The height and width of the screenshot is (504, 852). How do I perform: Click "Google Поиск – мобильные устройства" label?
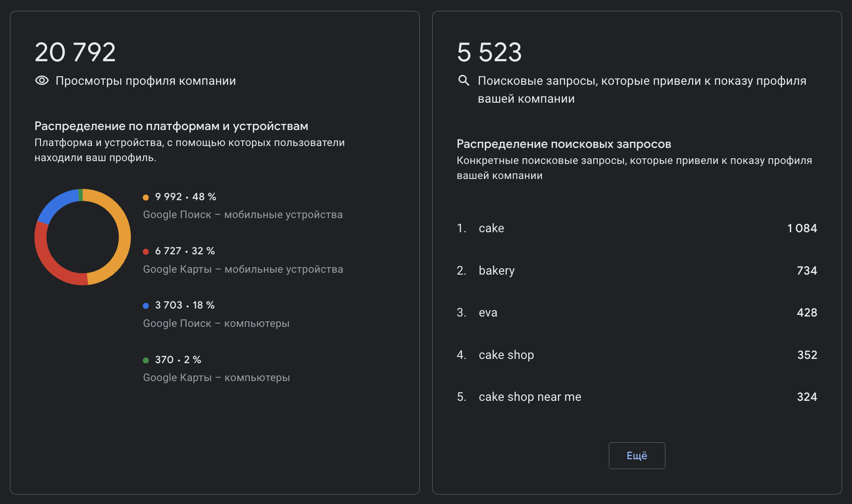coord(243,215)
